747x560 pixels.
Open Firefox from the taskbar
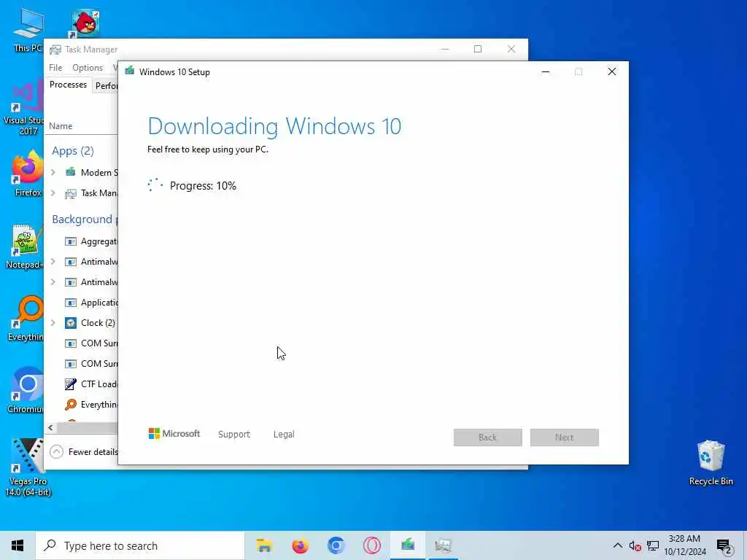pos(300,545)
